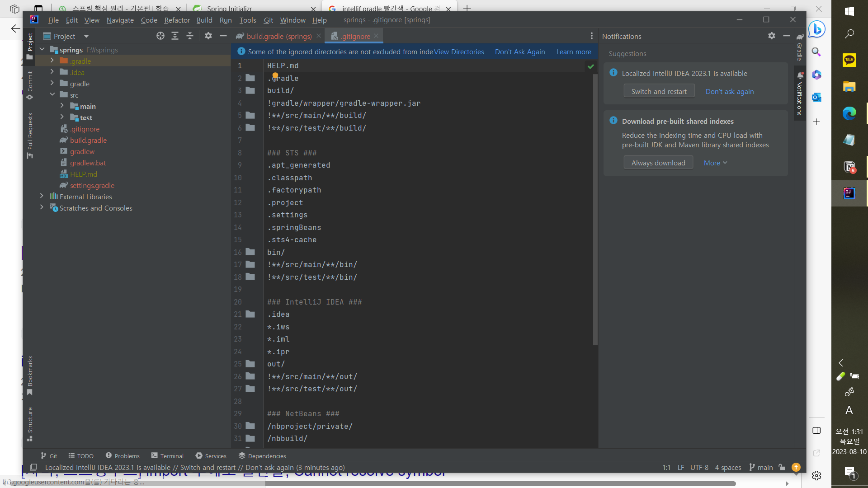Click View Directories in notification bar
This screenshot has height=488, width=868.
point(458,51)
